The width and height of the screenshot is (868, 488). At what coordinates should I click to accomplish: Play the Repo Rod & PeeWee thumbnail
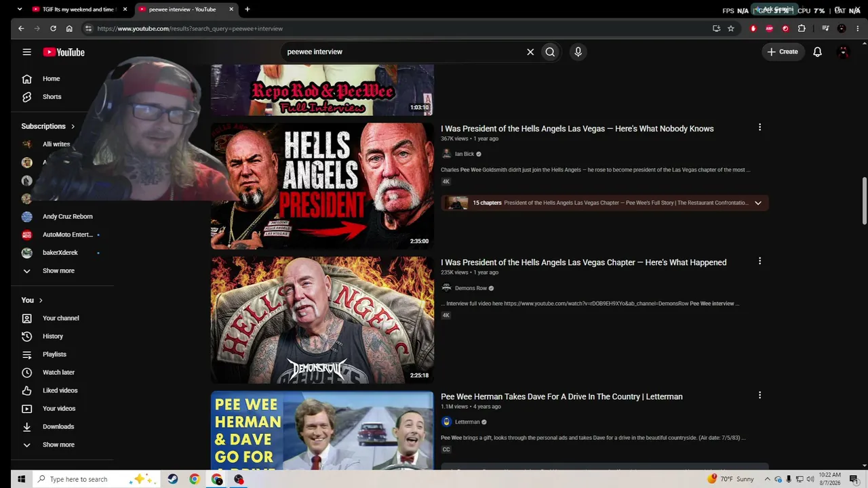(x=322, y=90)
